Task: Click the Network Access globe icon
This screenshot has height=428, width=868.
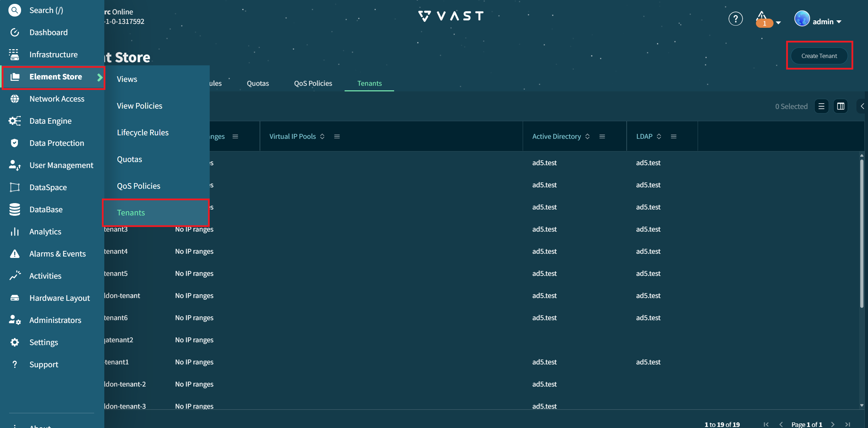Action: point(14,99)
